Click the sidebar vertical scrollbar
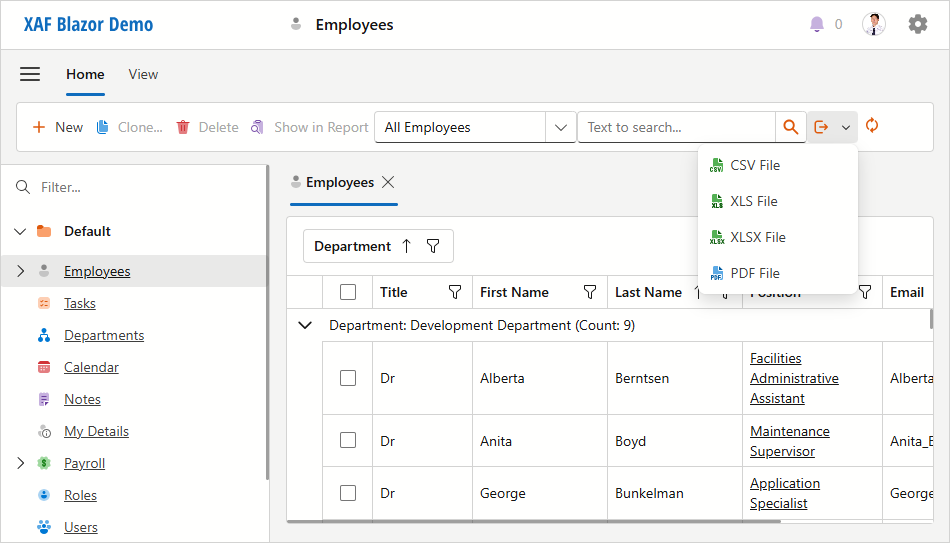950x543 pixels. pos(267,322)
